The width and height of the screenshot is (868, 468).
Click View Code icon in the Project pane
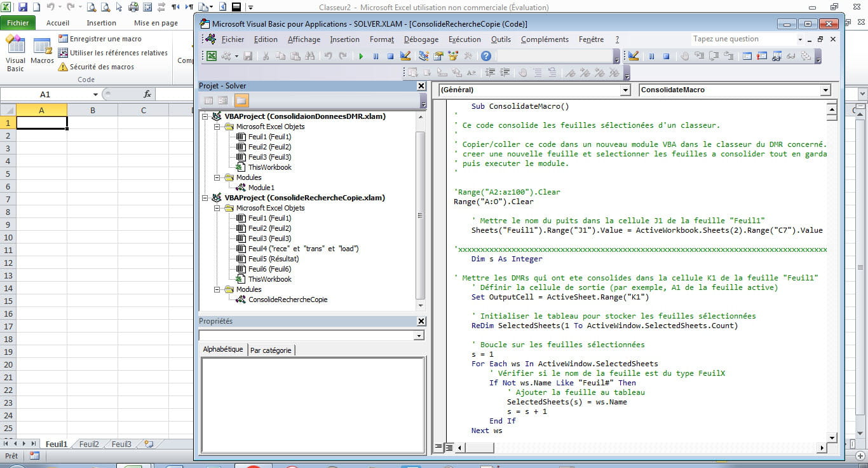click(208, 100)
